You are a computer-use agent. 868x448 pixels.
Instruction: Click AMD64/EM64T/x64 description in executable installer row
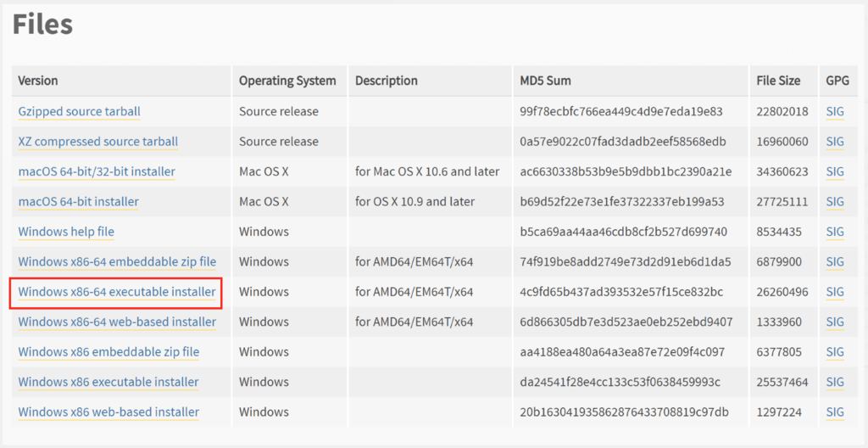click(414, 292)
